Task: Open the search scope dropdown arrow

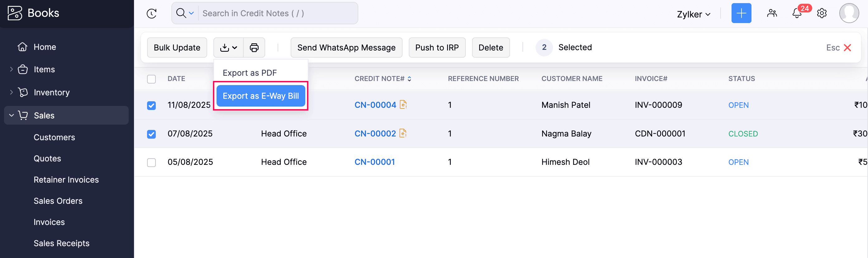Action: click(191, 13)
